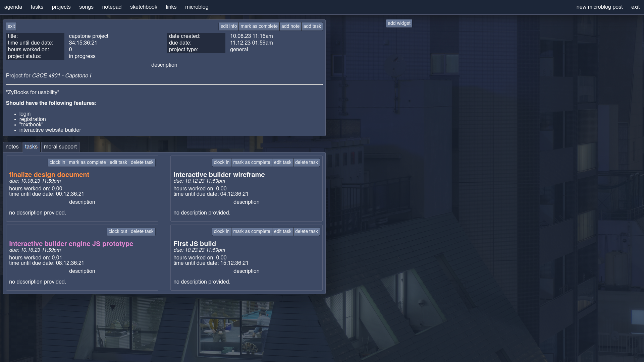
Task: Click the "ZyBooks for usability" line
Action: (33, 93)
